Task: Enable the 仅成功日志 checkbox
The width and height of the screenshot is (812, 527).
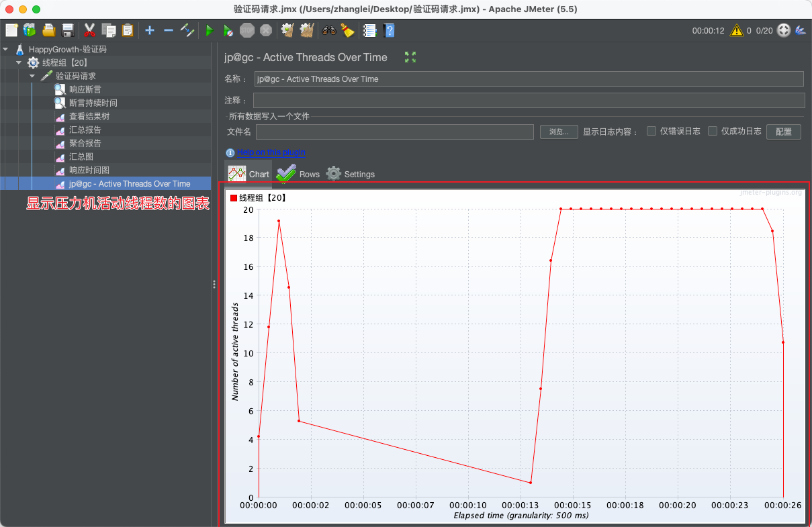Action: click(713, 131)
